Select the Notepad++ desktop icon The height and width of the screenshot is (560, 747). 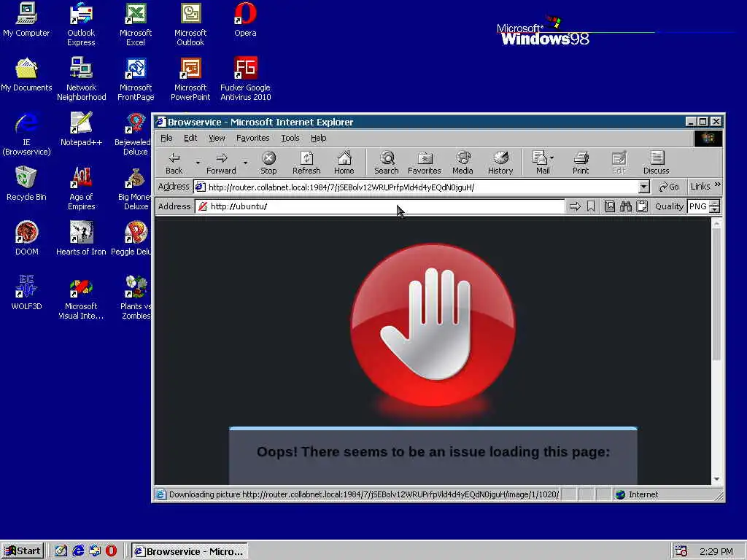81,128
